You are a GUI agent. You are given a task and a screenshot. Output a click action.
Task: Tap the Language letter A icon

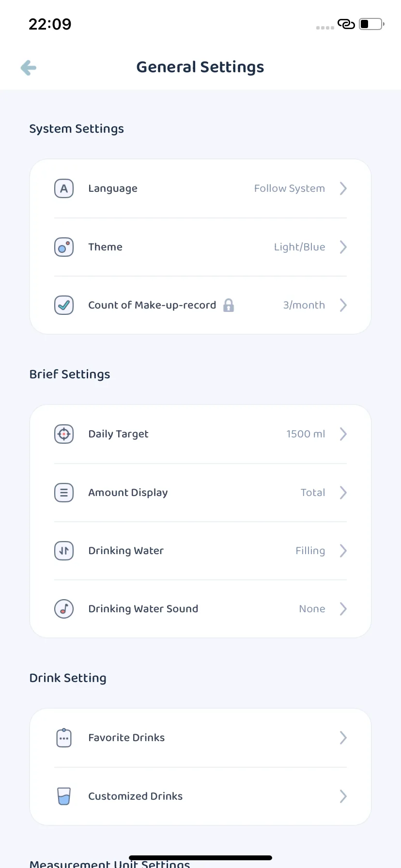(x=64, y=188)
